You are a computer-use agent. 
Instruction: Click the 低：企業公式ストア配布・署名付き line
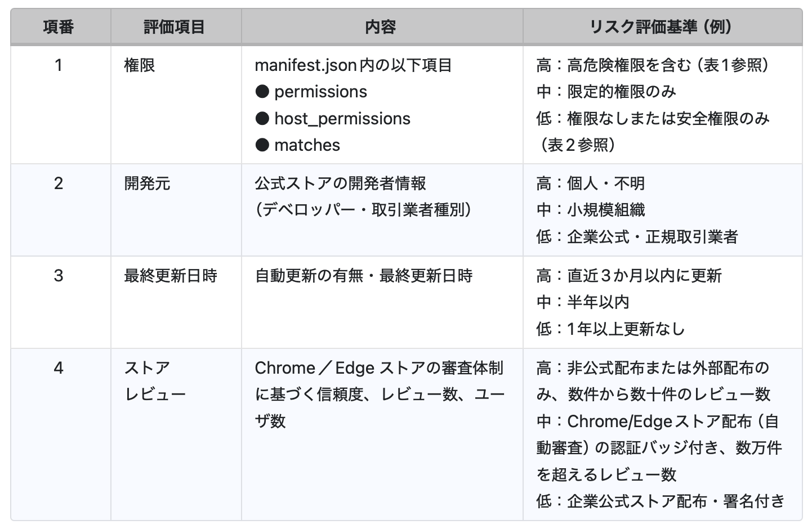[x=660, y=501]
